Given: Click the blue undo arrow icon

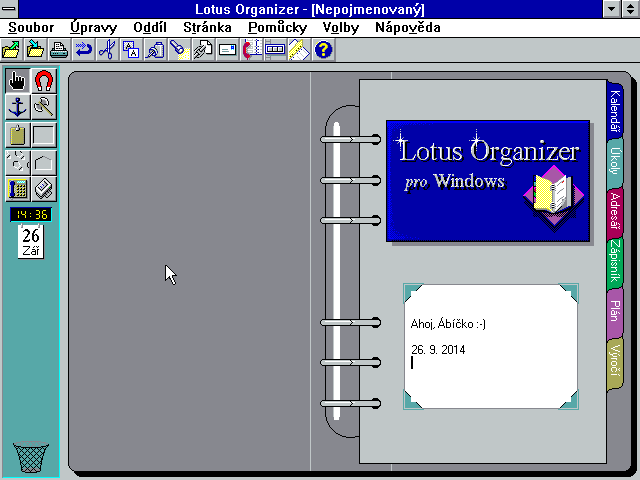Looking at the screenshot, I should (83, 50).
